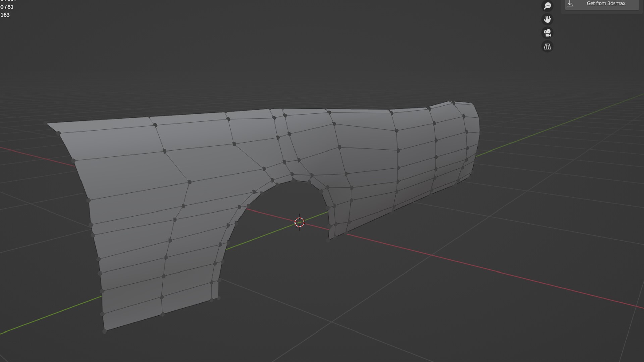Toggle the camera view icon
The image size is (644, 362).
(547, 33)
